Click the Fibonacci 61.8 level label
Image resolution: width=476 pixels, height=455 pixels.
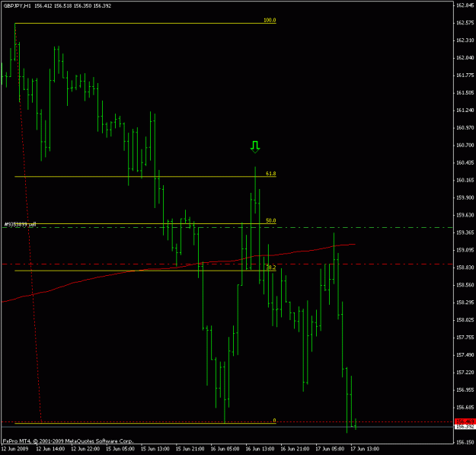coord(271,174)
